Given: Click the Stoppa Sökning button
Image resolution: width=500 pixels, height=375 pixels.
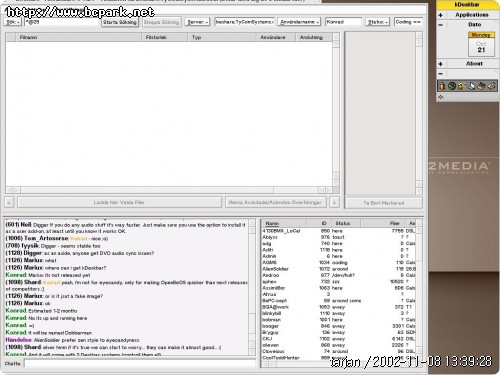Looking at the screenshot, I should tap(162, 22).
